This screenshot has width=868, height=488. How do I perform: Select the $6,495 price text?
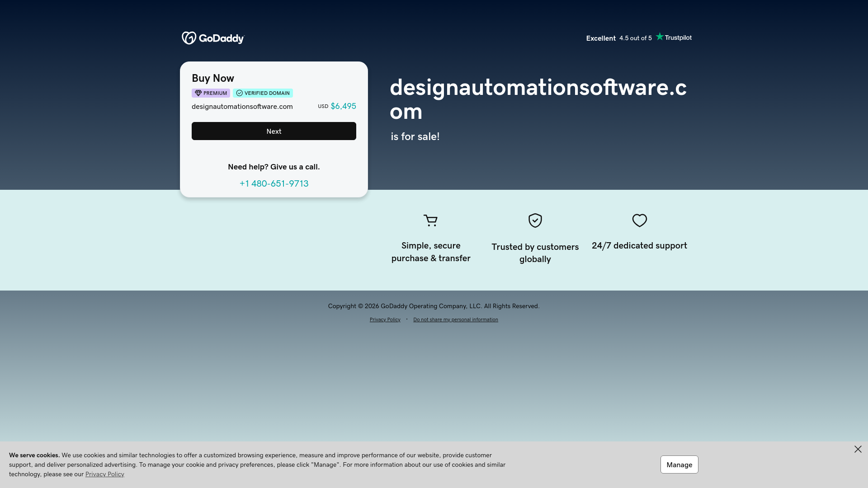343,106
